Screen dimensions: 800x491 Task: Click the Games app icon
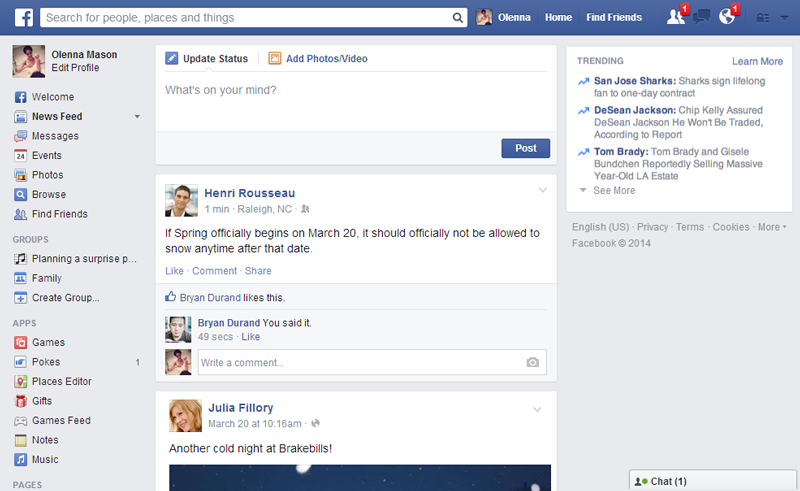click(20, 342)
